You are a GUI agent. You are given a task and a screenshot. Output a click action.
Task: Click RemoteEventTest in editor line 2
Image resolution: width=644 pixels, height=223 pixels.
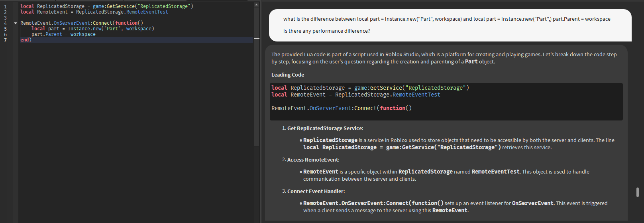coord(147,12)
